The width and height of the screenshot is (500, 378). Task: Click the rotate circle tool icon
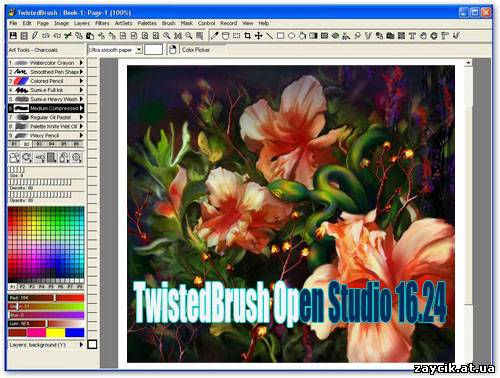click(434, 35)
